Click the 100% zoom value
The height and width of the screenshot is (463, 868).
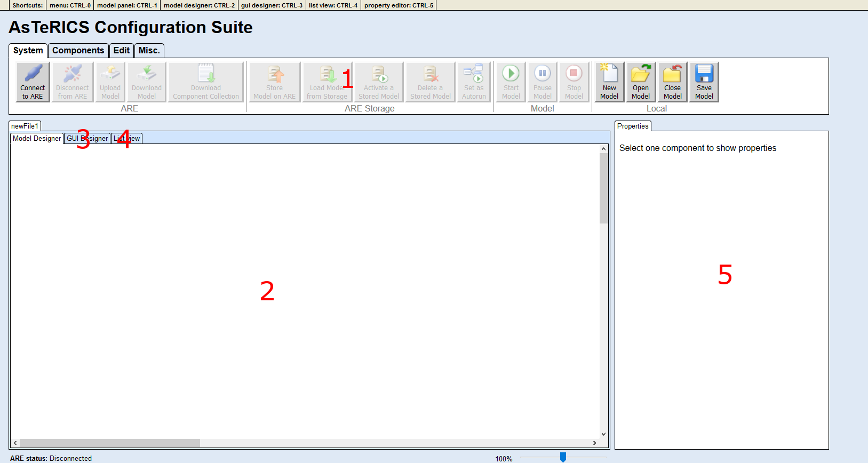pyautogui.click(x=504, y=459)
